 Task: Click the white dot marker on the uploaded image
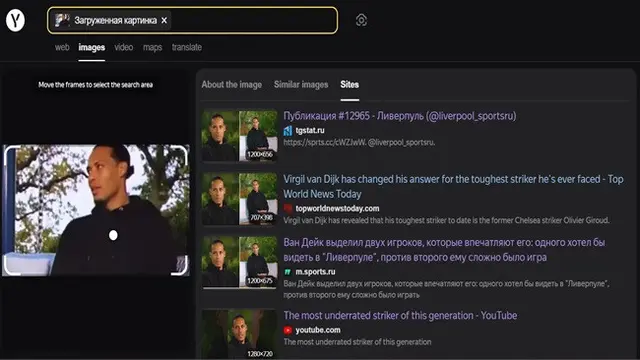113,235
